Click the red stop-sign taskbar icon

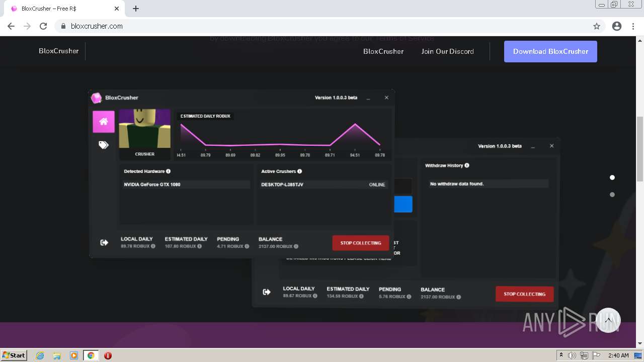(108, 355)
